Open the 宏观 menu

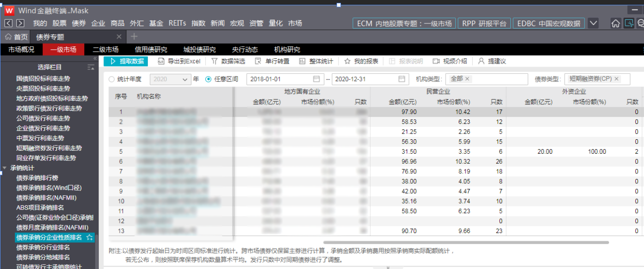coord(237,23)
